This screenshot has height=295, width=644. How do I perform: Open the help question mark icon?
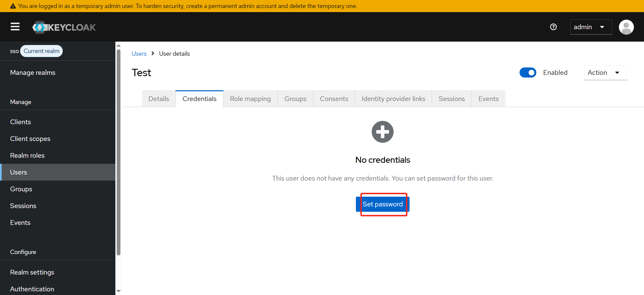coord(553,27)
